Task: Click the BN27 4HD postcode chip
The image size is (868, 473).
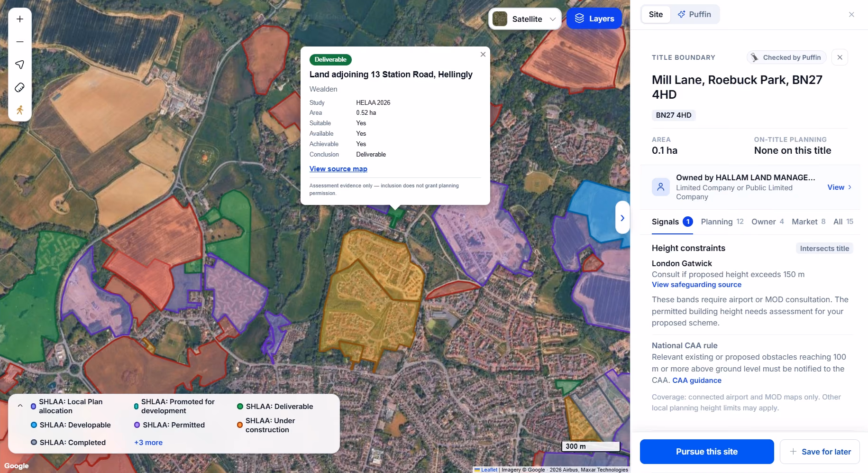Action: 674,115
